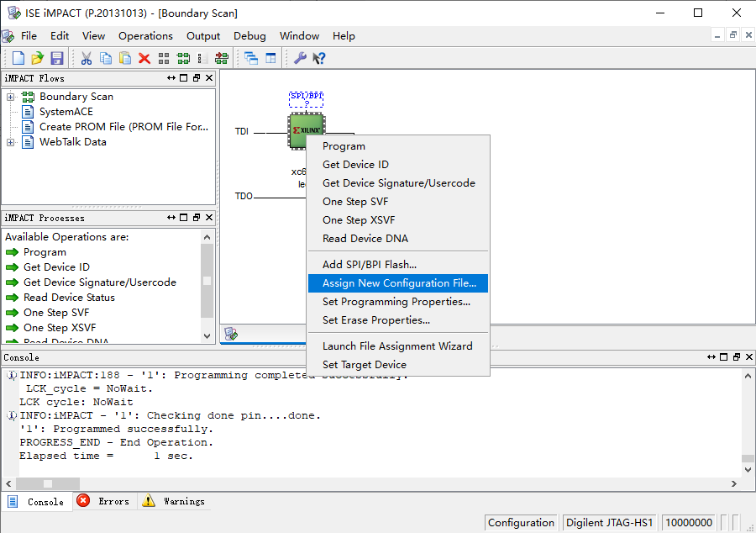The width and height of the screenshot is (756, 533).
Task: Choose Add SPI/BPI Flash from context menu
Action: tap(369, 265)
